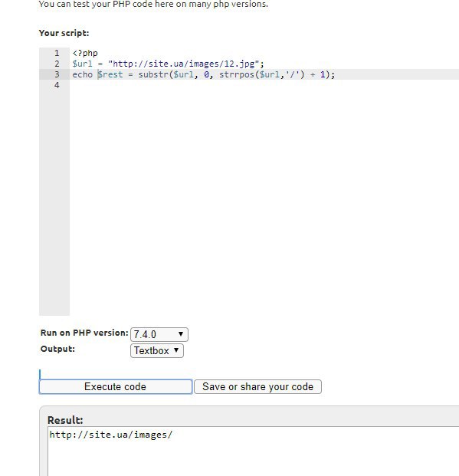Open the Output Textbox dropdown
Screen dimensions: 459x476
coord(157,350)
